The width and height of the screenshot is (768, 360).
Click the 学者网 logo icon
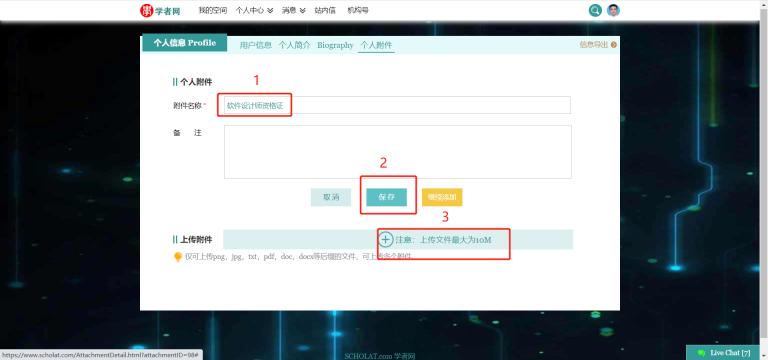(146, 10)
